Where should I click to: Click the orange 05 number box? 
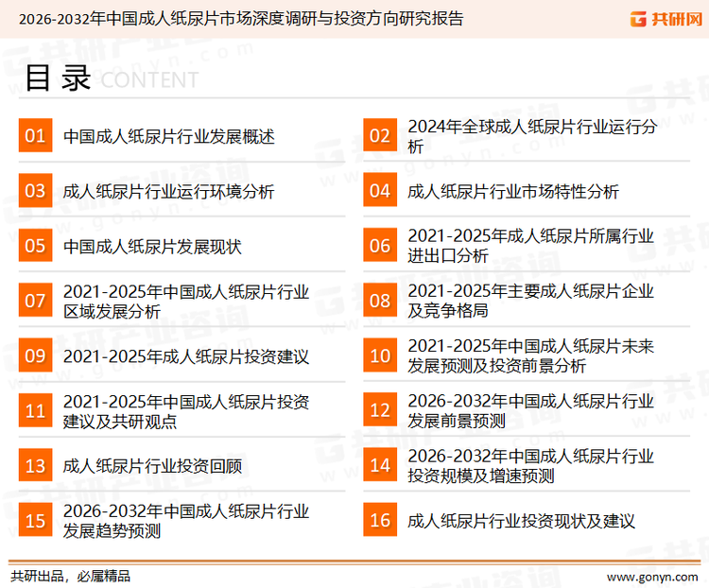pos(35,245)
